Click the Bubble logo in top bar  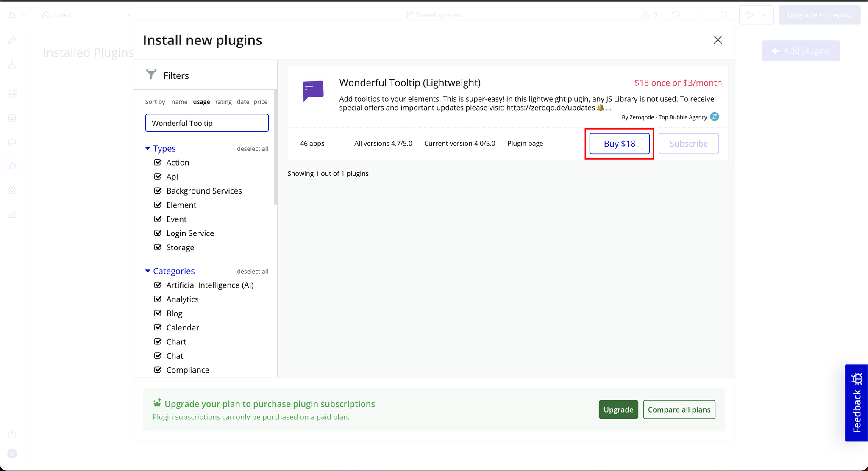[x=12, y=15]
